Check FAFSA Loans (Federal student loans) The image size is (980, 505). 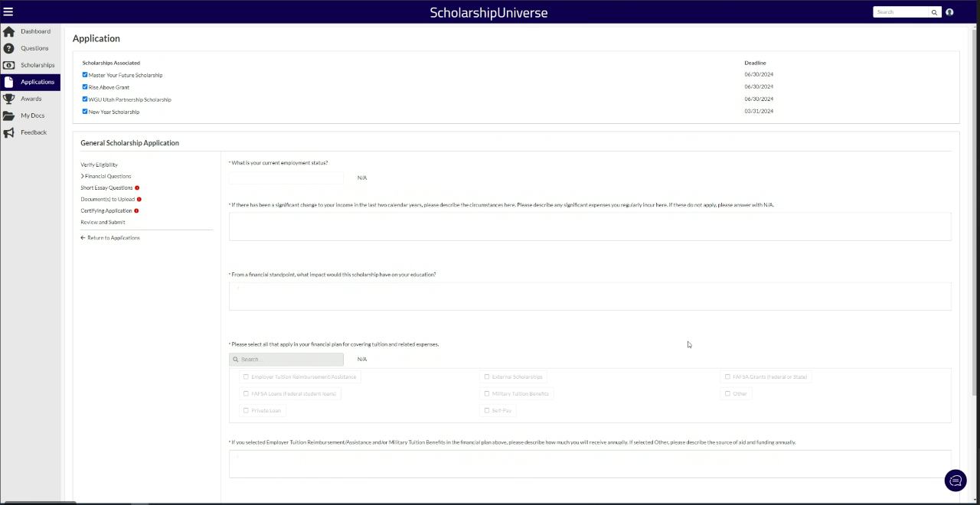coord(246,393)
